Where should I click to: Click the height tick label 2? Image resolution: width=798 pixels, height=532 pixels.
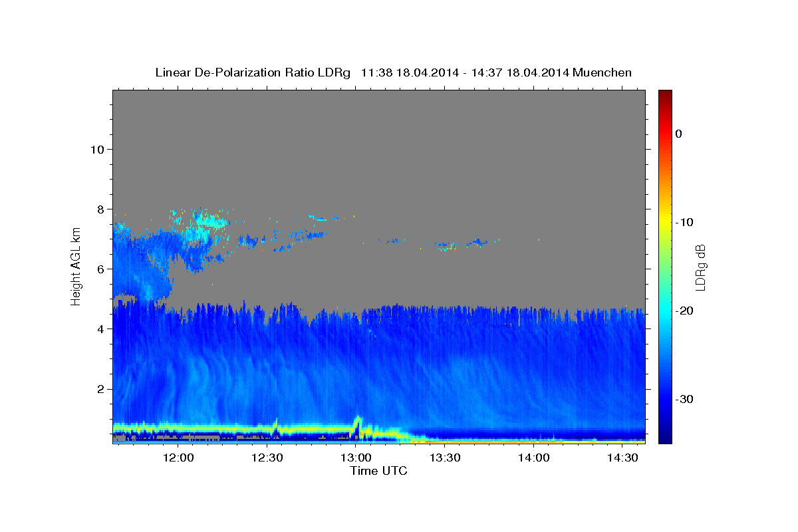(100, 388)
